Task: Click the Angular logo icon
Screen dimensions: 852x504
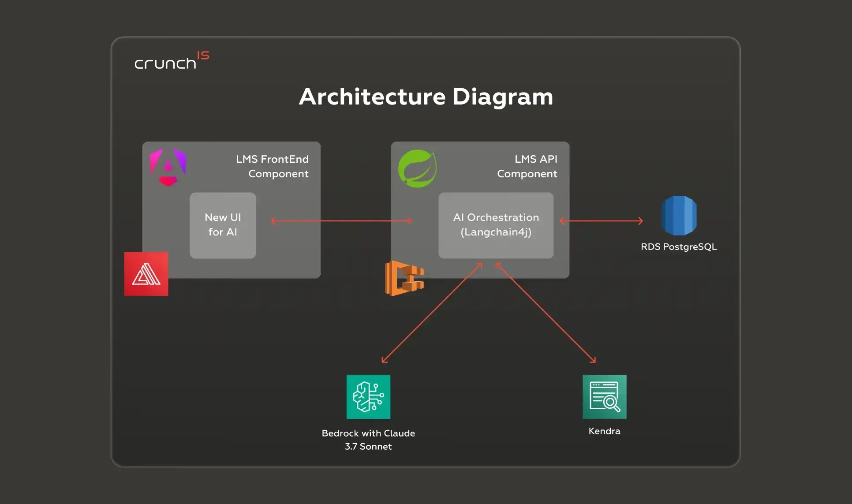Action: pos(168,168)
